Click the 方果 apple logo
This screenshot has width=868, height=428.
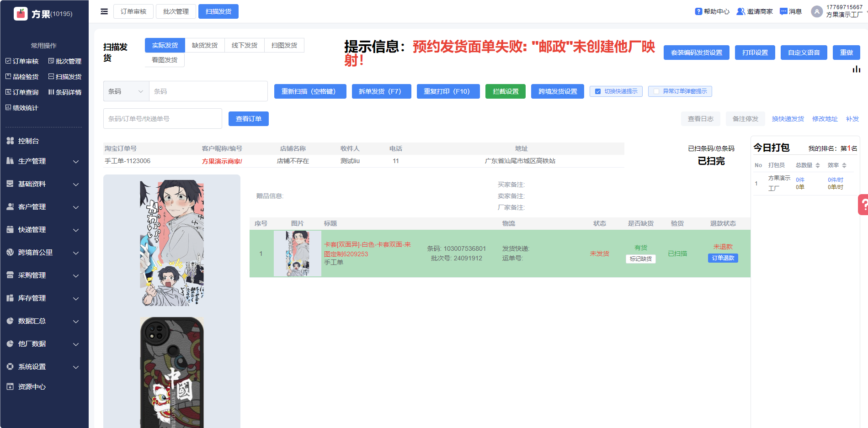tap(21, 14)
